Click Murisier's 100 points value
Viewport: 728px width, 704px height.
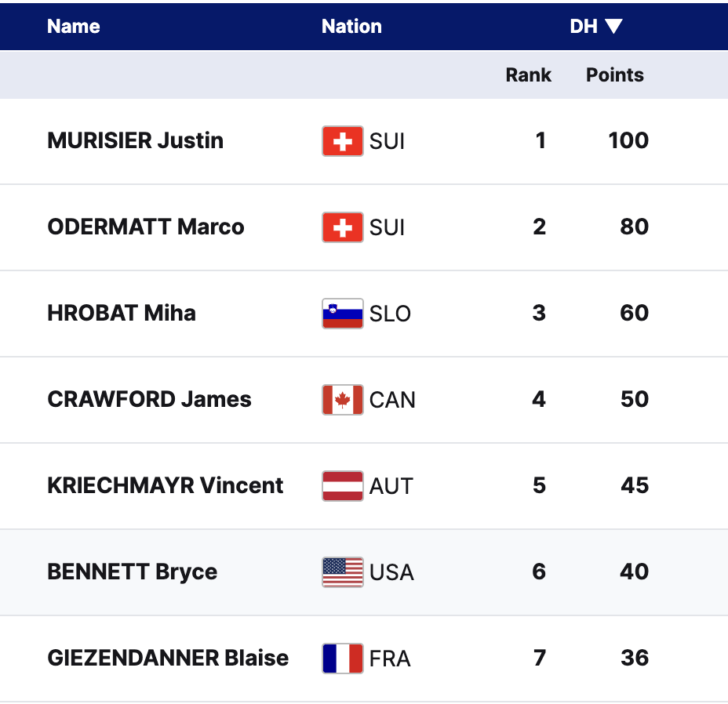pos(628,141)
